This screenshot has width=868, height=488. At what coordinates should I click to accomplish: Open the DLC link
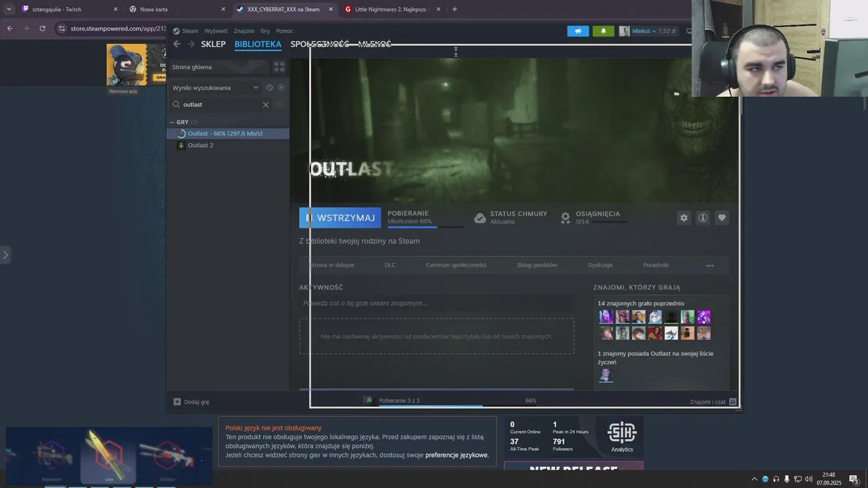tap(390, 265)
